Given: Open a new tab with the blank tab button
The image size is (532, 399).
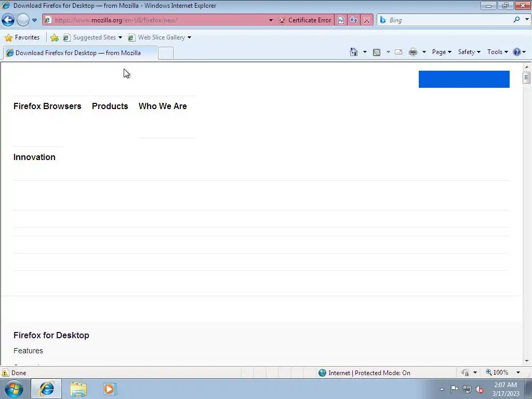Looking at the screenshot, I should click(166, 54).
